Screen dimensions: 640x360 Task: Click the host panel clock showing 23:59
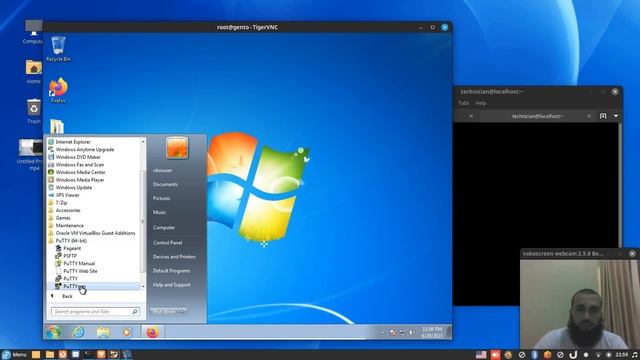click(622, 355)
